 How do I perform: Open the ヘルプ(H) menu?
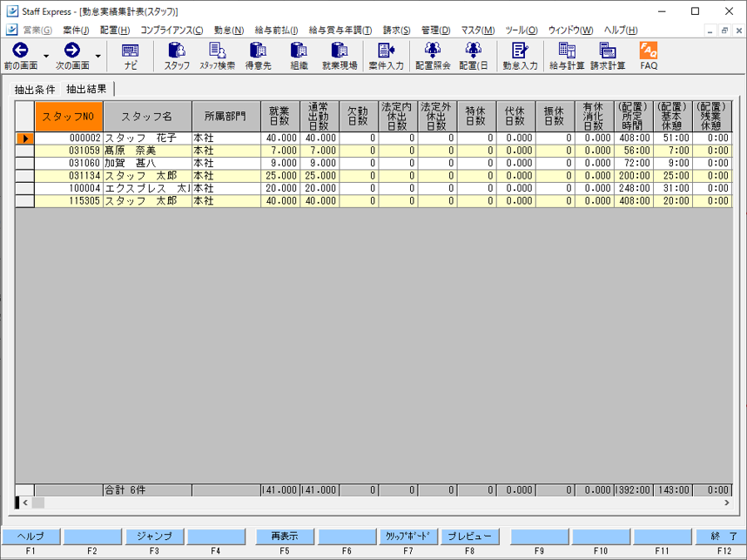click(620, 30)
